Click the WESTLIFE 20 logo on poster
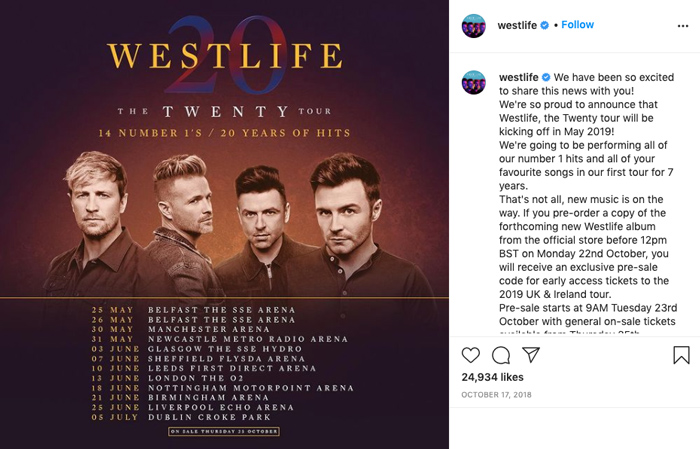This screenshot has height=449, width=700. tap(225, 55)
